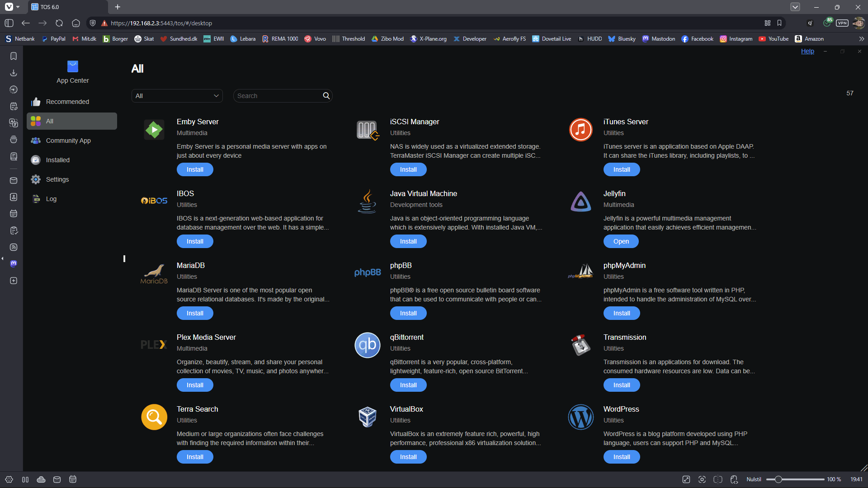Click the Calendar icon in the status bar
This screenshot has height=488, width=868.
click(73, 479)
